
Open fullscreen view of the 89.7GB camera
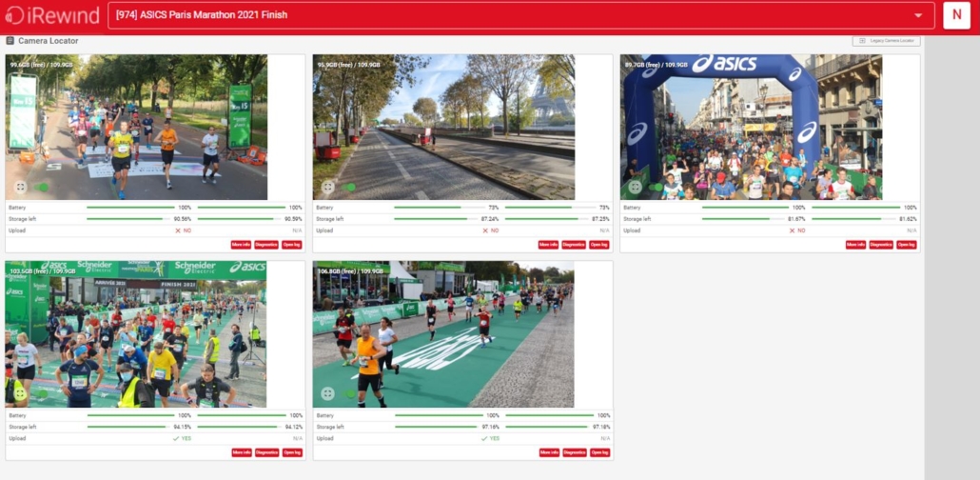coord(636,187)
